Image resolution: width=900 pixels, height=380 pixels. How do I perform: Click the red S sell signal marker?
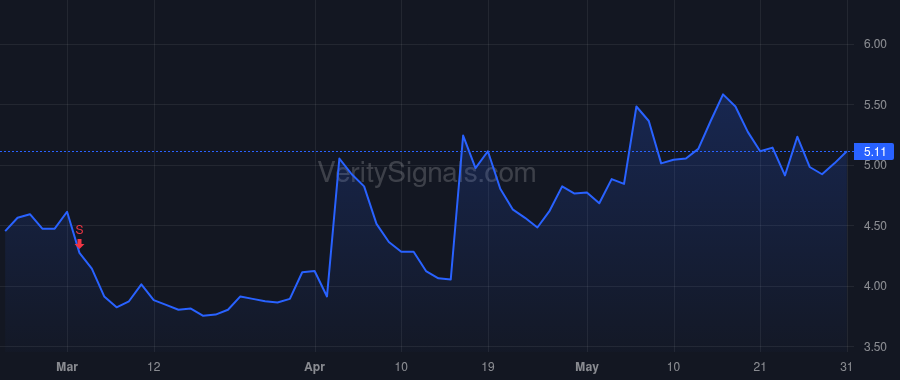point(80,237)
